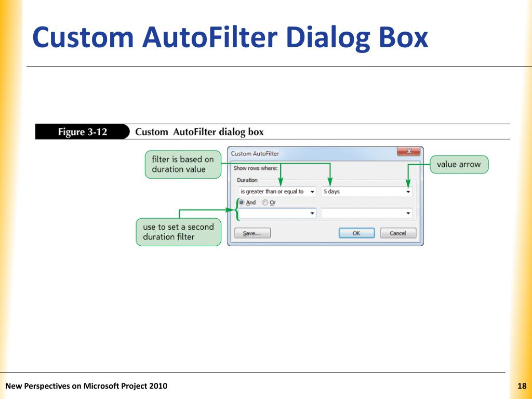
Task: Click the footer 'New Perspectives on Microsoft Project 2010'
Action: click(x=86, y=386)
